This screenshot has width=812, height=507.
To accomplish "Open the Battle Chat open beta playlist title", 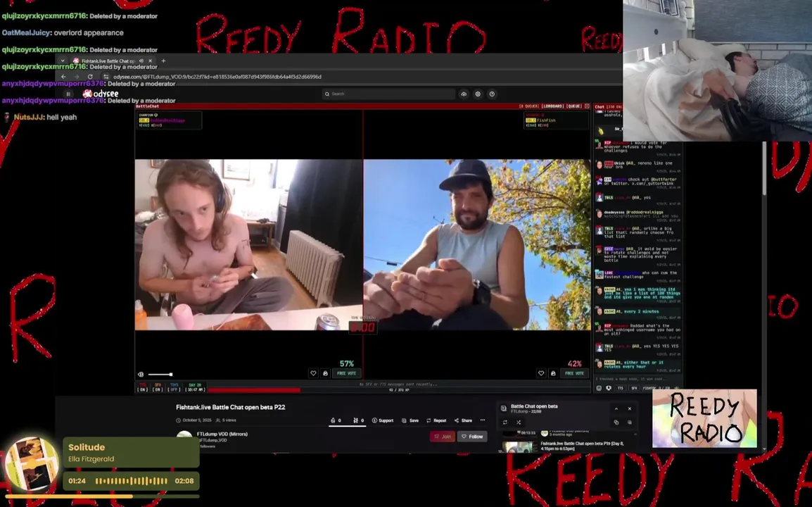I will 534,406.
